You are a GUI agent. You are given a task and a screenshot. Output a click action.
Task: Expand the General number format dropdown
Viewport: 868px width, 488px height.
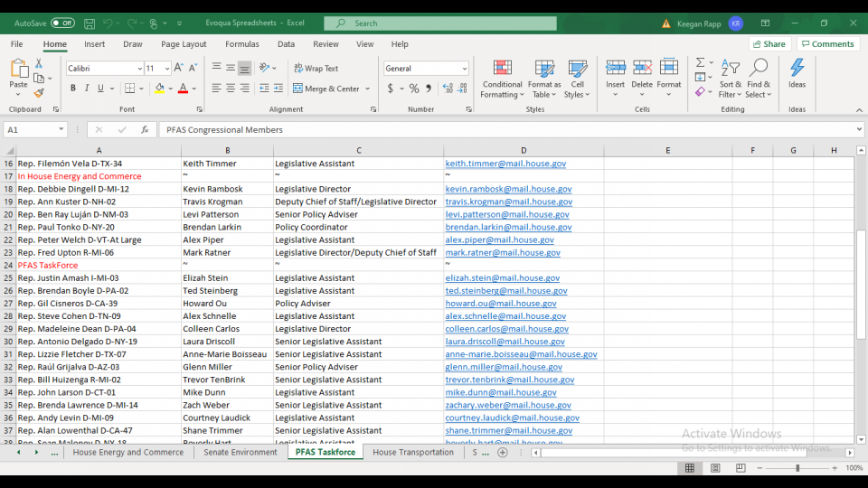click(465, 69)
